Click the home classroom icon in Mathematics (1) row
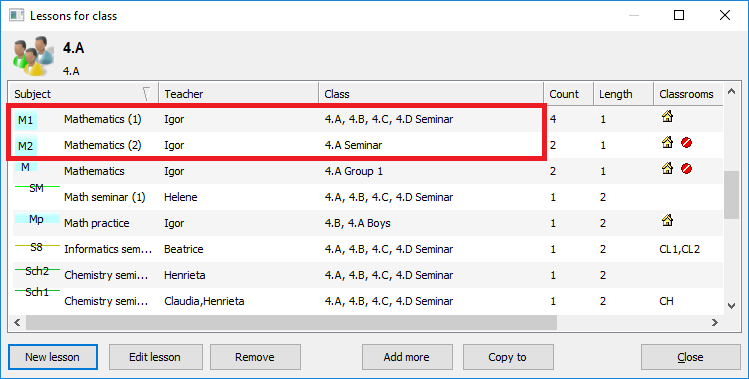This screenshot has width=749, height=379. (x=667, y=116)
